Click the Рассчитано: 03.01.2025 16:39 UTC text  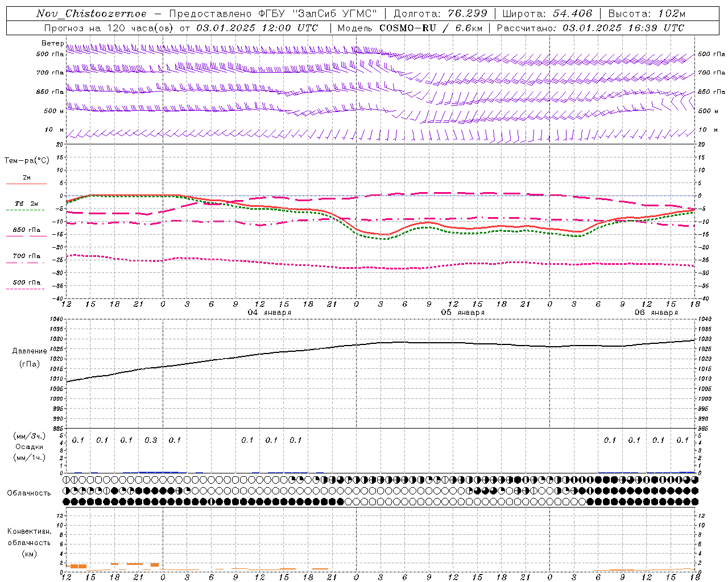click(590, 28)
